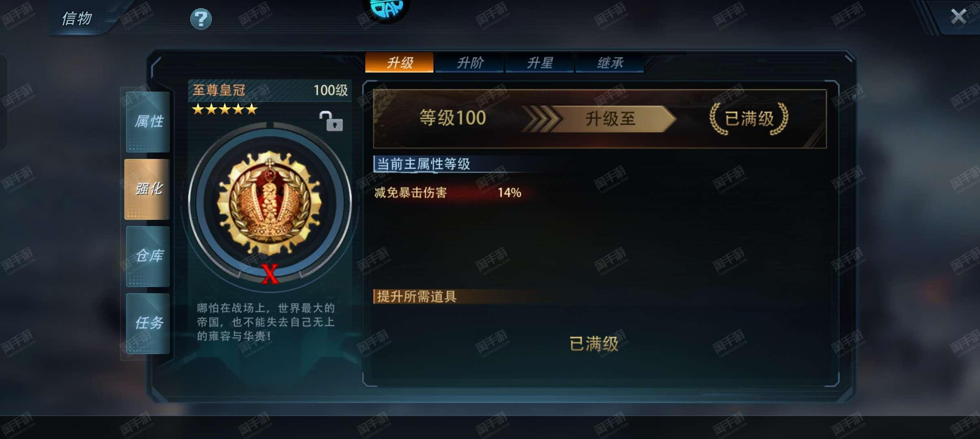Click the 已满级 text at bottom
The width and height of the screenshot is (980, 439).
[x=594, y=344]
